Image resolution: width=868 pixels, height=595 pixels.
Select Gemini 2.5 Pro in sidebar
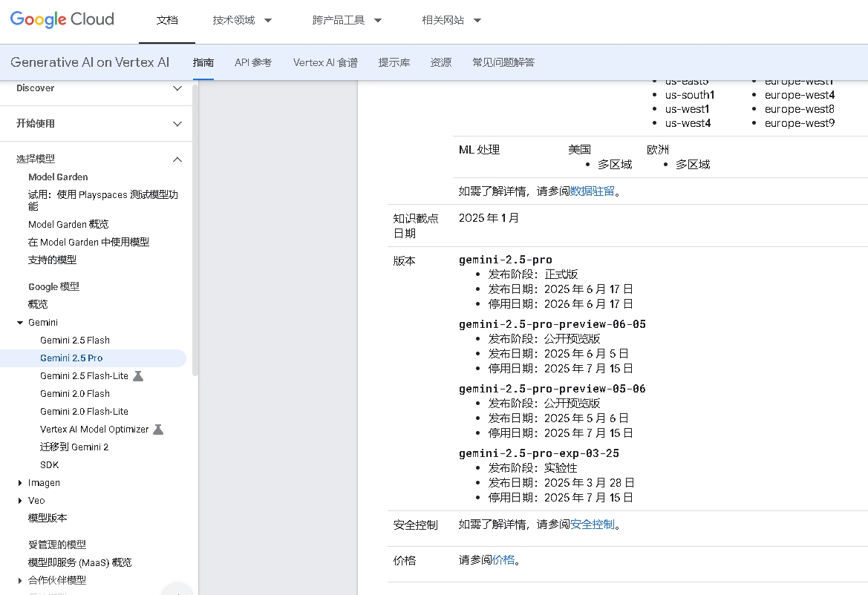point(71,358)
